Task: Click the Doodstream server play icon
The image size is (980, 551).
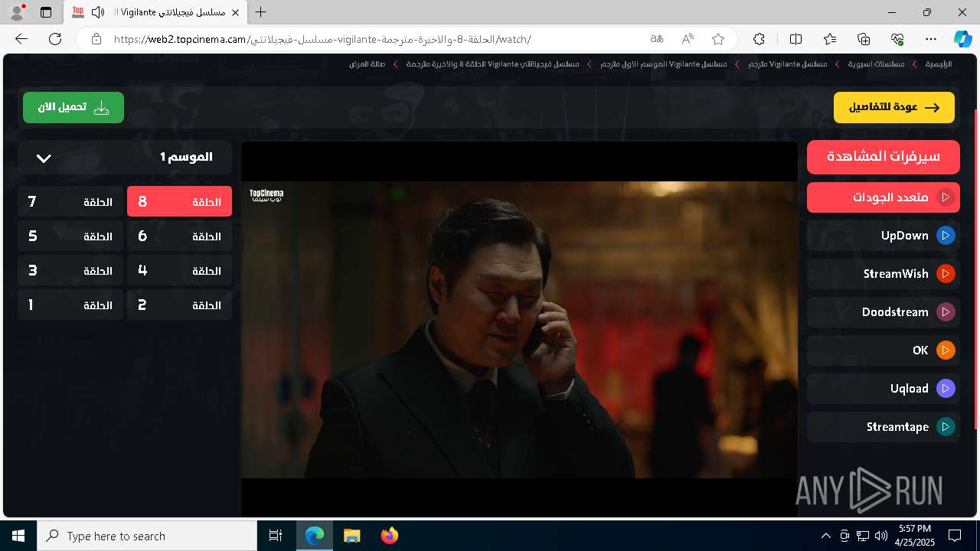Action: [946, 312]
